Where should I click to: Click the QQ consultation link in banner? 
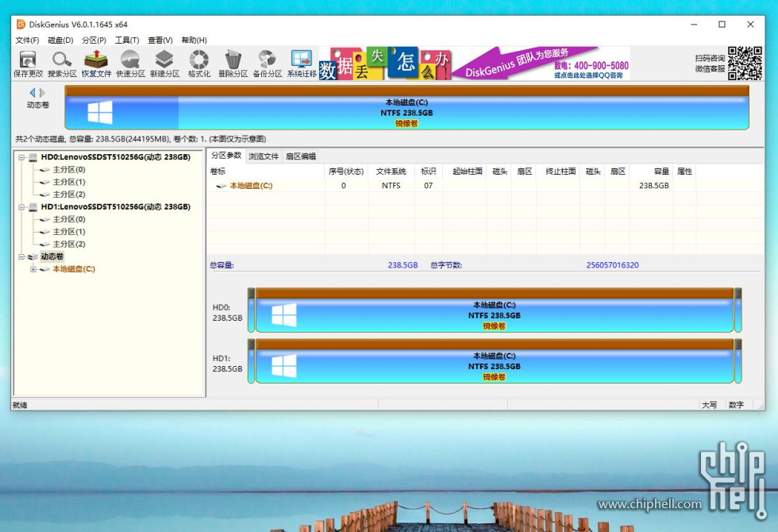pyautogui.click(x=588, y=75)
